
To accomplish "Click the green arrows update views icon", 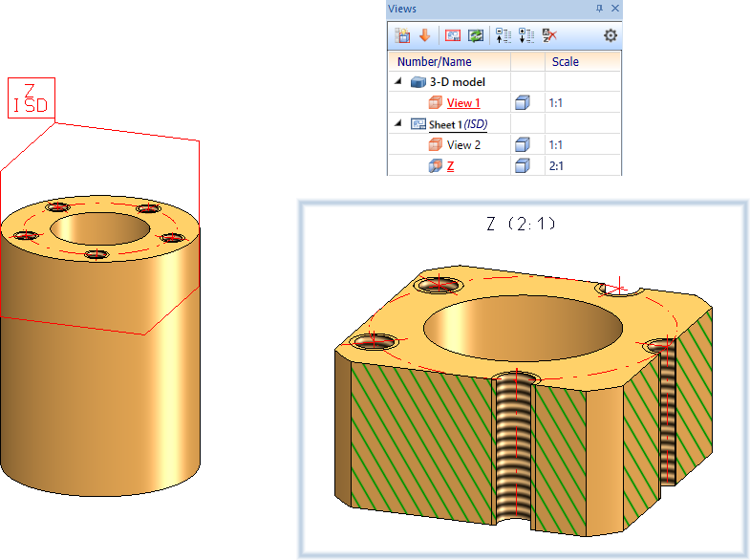I will [x=476, y=35].
